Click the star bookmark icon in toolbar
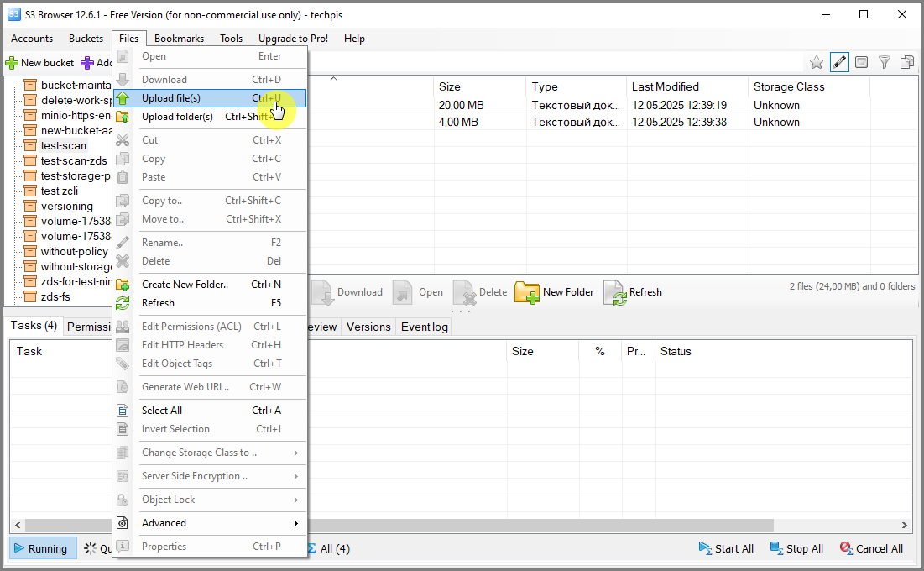 click(817, 62)
